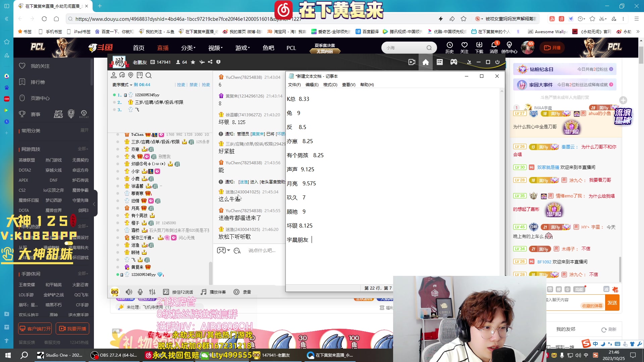Open the home icon in YY channel window
Viewport: 644px width, 362px height.
click(x=426, y=62)
